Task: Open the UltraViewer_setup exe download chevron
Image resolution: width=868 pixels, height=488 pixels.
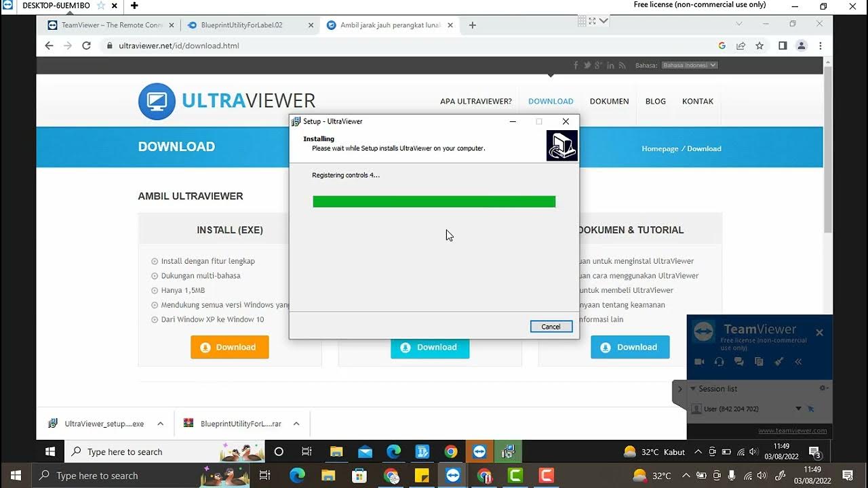Action: tap(160, 424)
